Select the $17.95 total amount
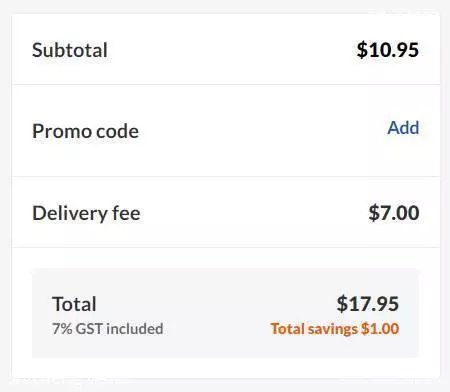Viewport: 450px width, 392px height. [368, 304]
